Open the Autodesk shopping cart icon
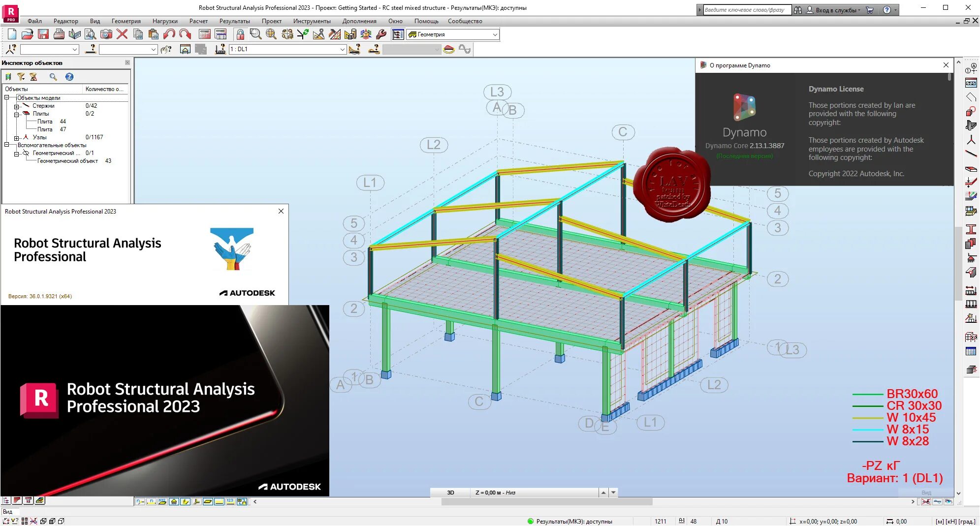 coord(870,10)
